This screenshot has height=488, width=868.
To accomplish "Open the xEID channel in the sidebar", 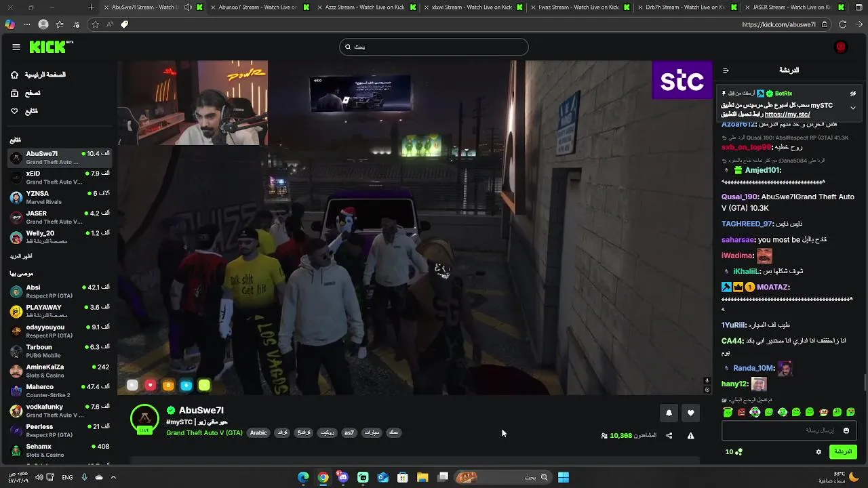I will (x=60, y=178).
